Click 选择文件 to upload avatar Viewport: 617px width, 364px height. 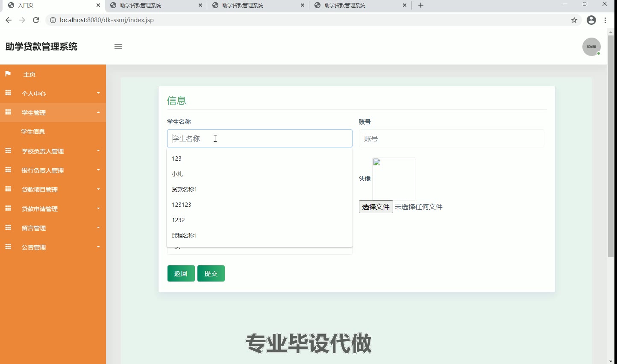click(x=376, y=207)
